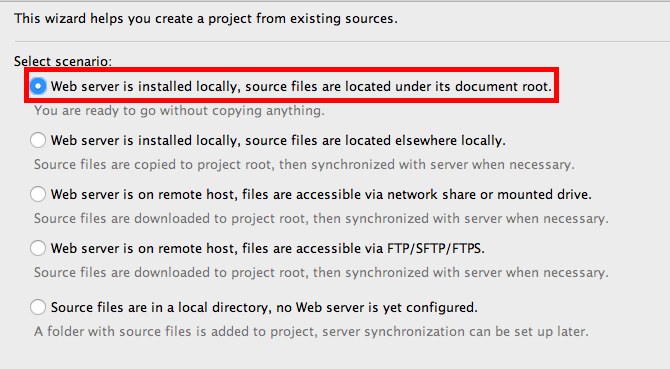Select radio circle for FTP/SFTP/FTPS remote host
The height and width of the screenshot is (369, 670).
pos(38,248)
